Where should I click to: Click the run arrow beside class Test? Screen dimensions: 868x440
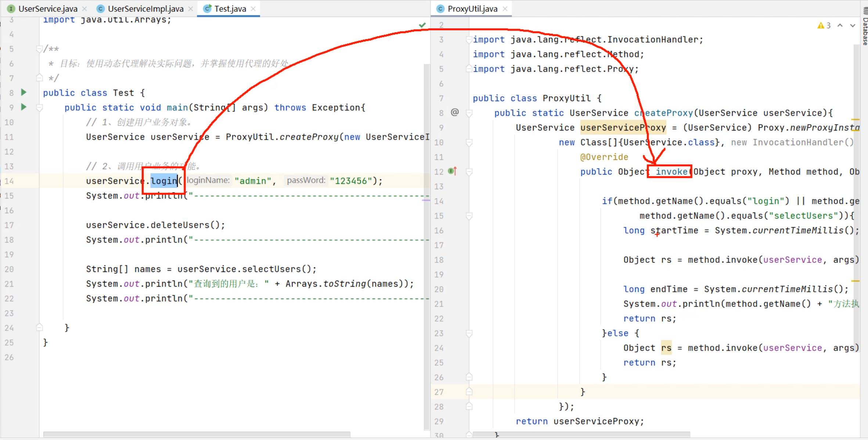(24, 92)
